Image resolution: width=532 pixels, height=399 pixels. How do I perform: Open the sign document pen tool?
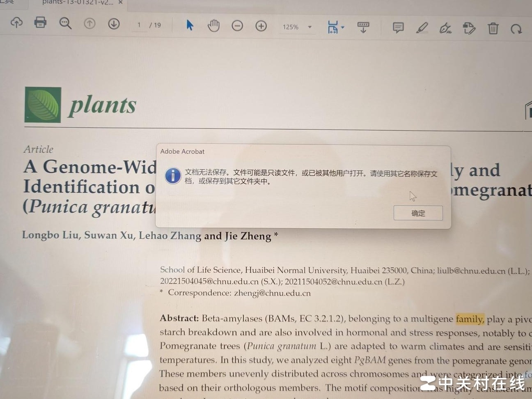click(x=445, y=28)
